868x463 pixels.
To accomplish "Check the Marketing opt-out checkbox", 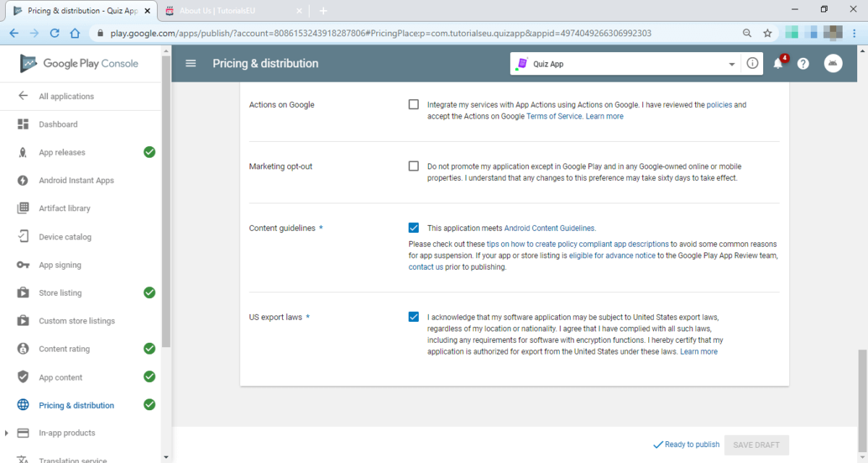I will pos(414,166).
